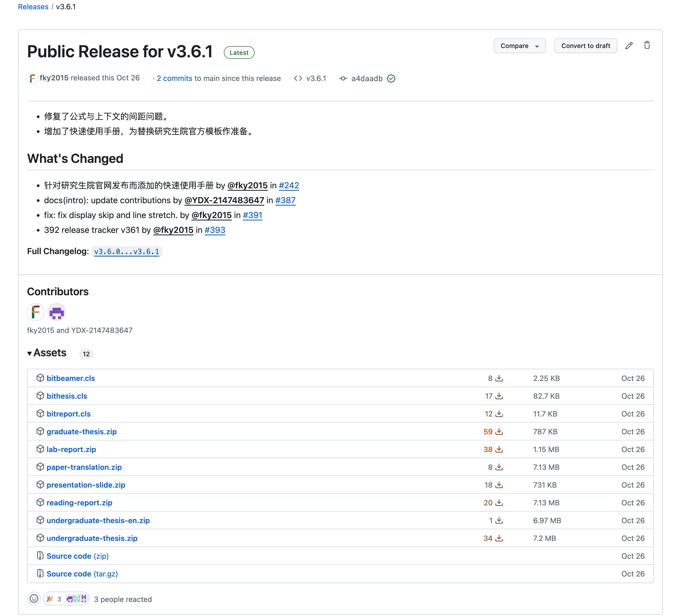Click the Convert to draft button
The image size is (681, 616).
586,46
